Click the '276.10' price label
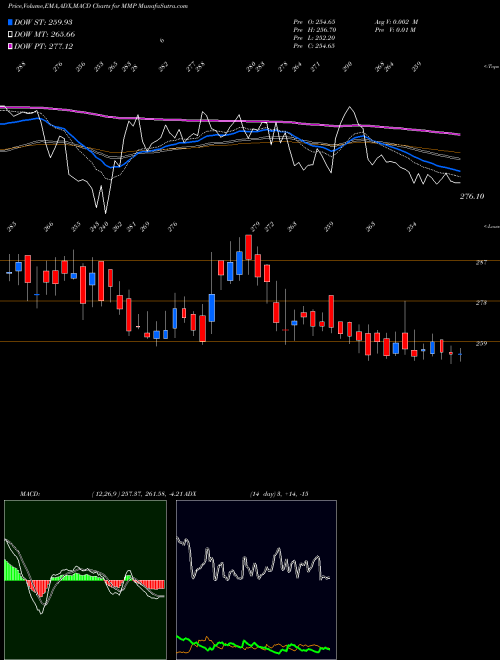Image resolution: width=500 pixels, height=660 pixels. tap(472, 196)
